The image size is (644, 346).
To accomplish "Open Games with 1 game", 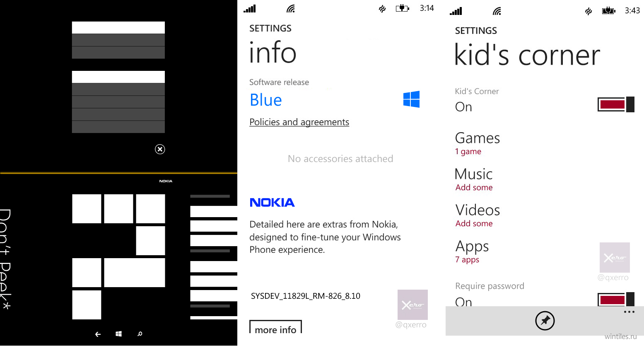I will tap(477, 143).
